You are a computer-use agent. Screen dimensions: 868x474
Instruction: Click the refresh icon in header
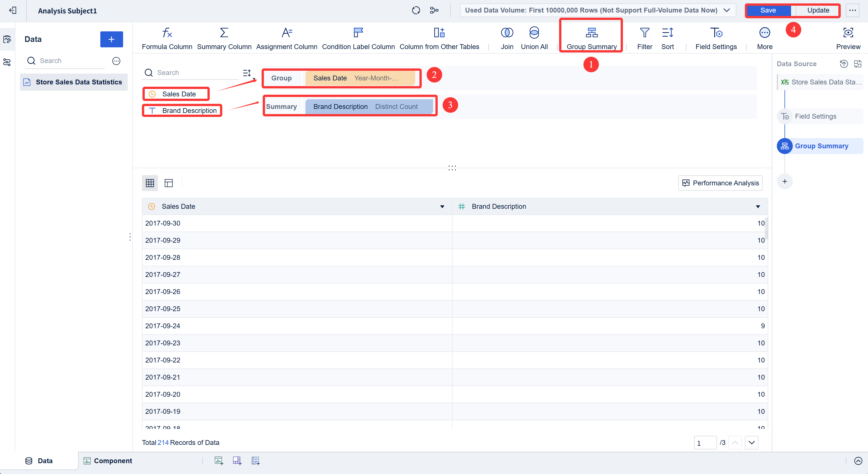pyautogui.click(x=416, y=11)
